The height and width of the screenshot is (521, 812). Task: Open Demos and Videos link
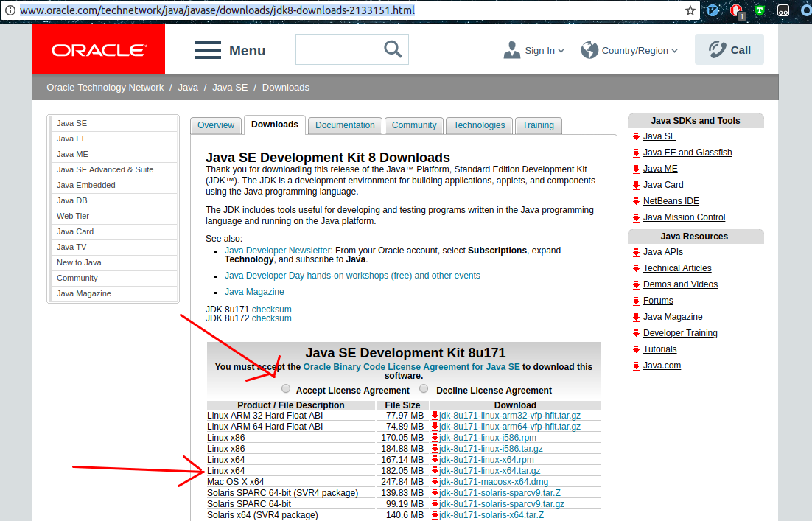[680, 284]
